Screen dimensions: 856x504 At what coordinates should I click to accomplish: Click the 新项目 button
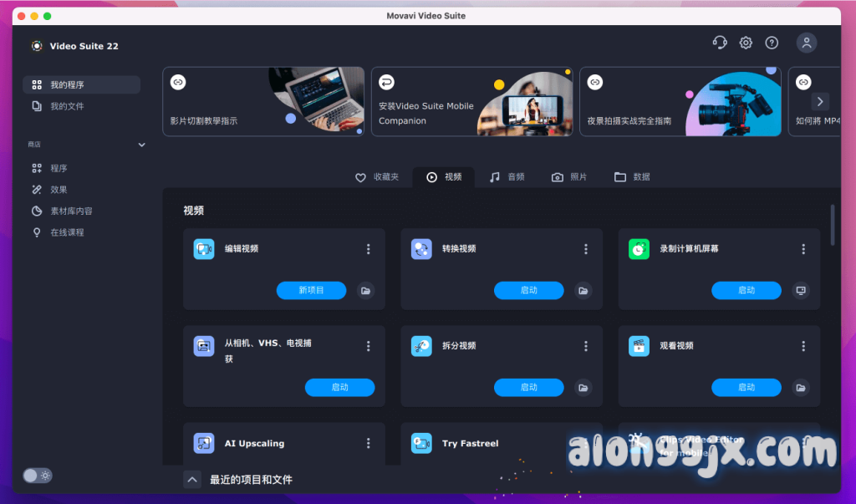pyautogui.click(x=311, y=291)
